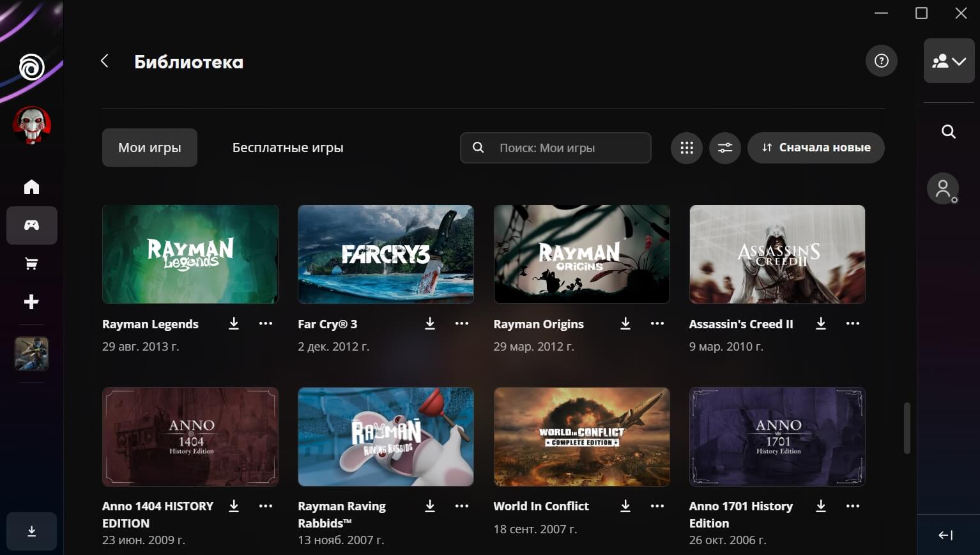Open the Store cart icon in sidebar
This screenshot has width=980, height=555.
tap(31, 264)
